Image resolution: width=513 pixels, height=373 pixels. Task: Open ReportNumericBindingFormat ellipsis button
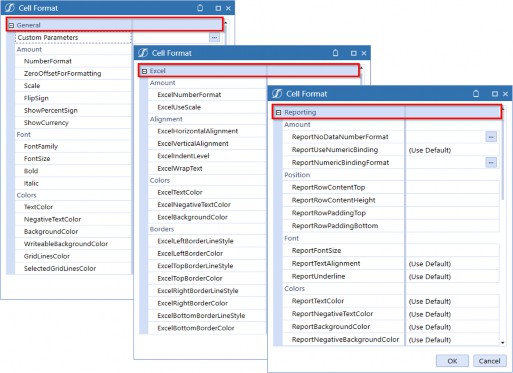tap(491, 163)
